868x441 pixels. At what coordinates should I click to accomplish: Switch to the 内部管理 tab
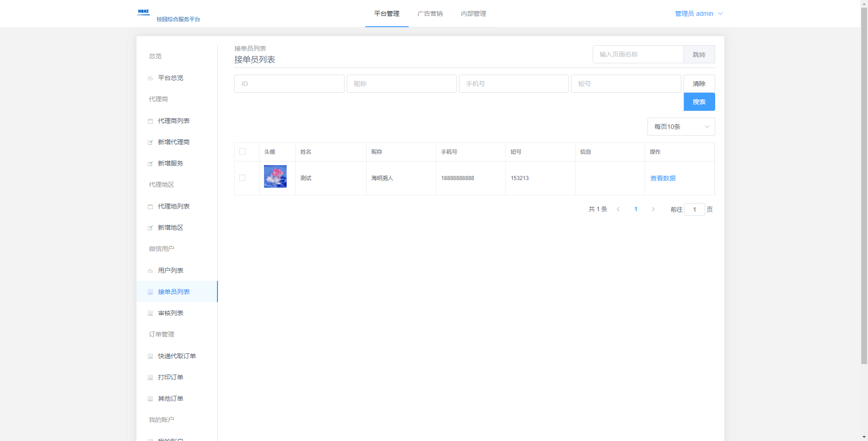pyautogui.click(x=473, y=14)
